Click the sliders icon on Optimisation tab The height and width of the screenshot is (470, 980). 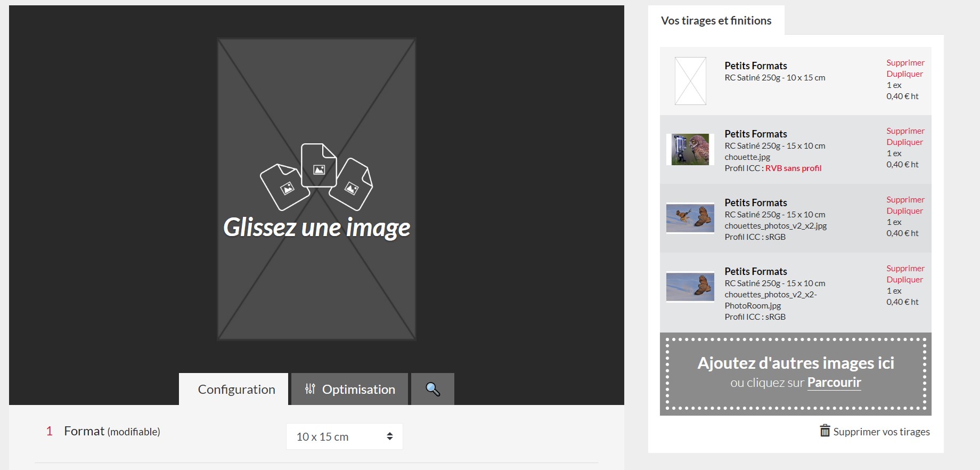pyautogui.click(x=310, y=389)
